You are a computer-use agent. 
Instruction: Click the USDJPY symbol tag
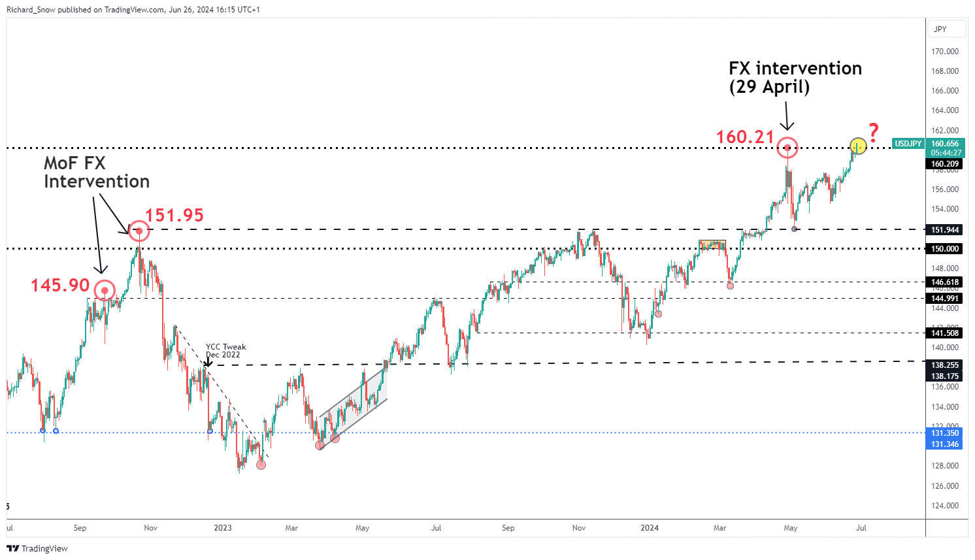(x=908, y=144)
